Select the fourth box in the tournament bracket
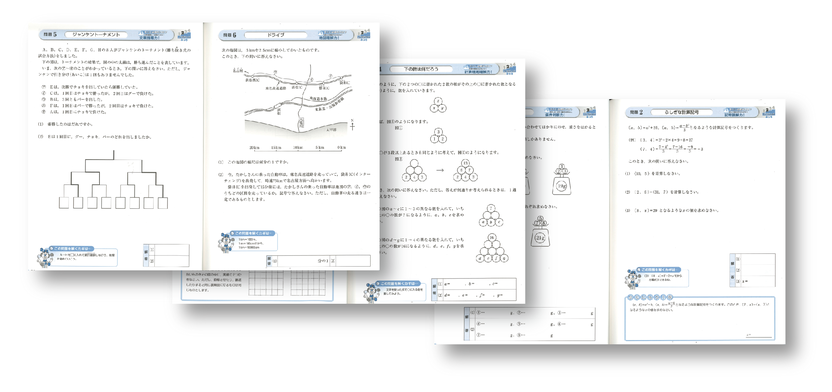 [x=106, y=203]
